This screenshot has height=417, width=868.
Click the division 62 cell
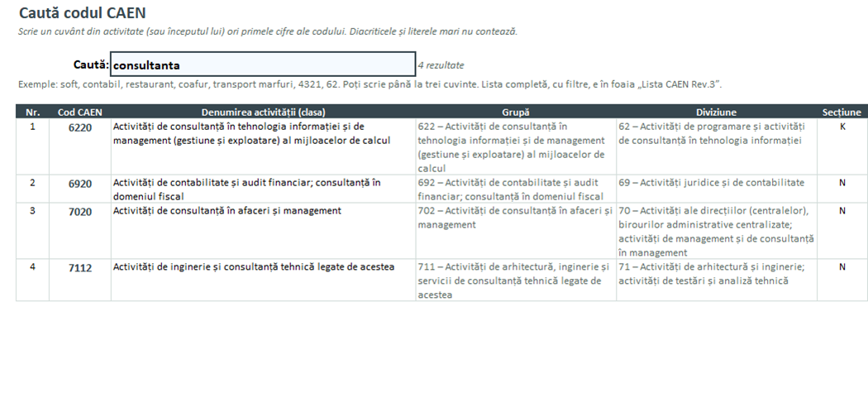point(717,146)
